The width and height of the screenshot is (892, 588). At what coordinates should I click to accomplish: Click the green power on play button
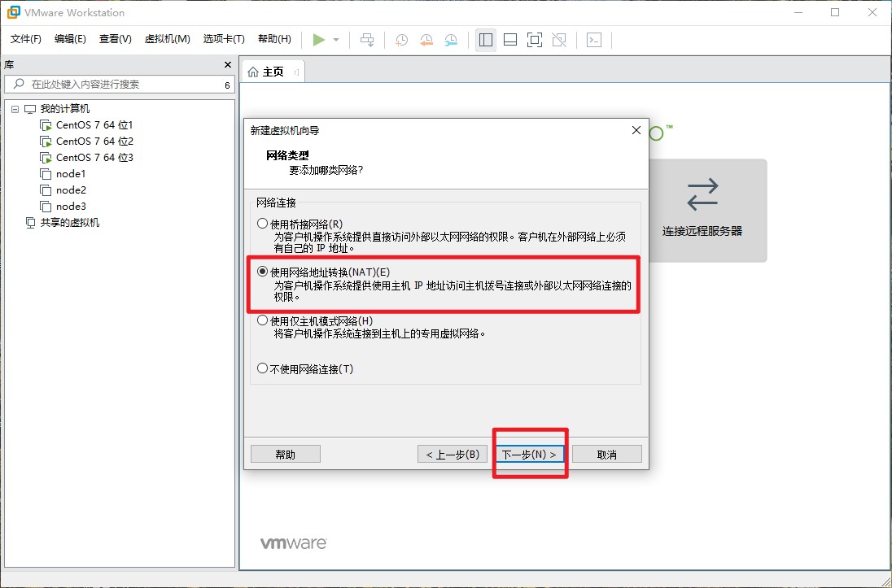point(318,39)
